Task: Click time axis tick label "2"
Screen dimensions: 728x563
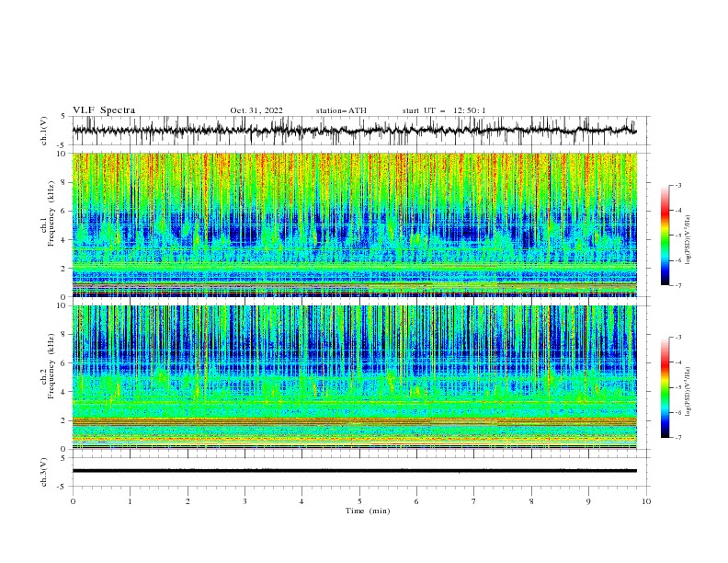Action: pos(188,501)
